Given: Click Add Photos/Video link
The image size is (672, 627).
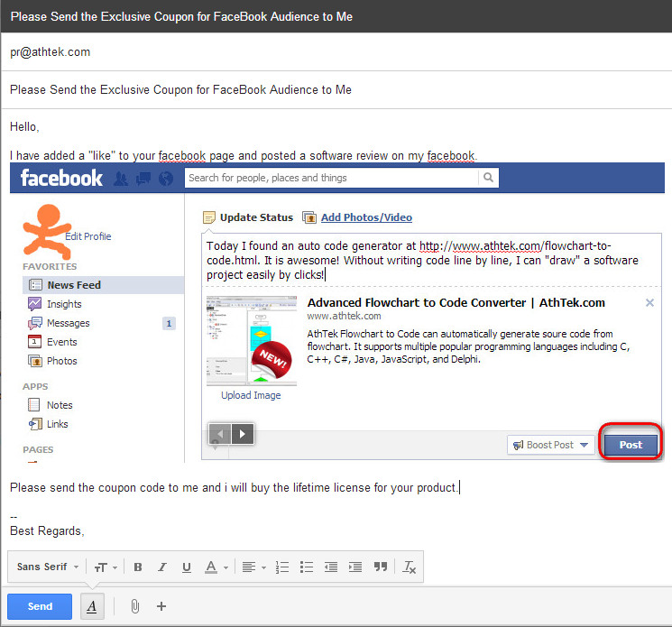Looking at the screenshot, I should pos(366,217).
